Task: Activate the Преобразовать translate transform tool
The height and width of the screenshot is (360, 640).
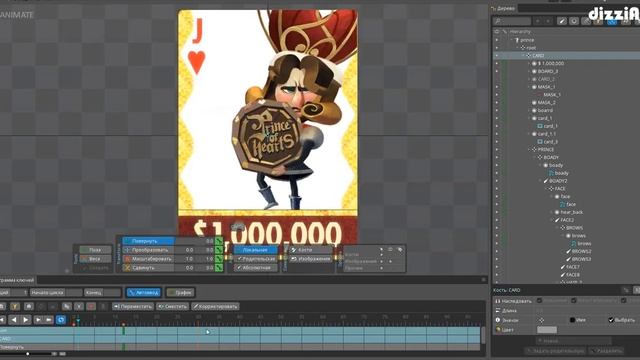Action: [x=148, y=250]
